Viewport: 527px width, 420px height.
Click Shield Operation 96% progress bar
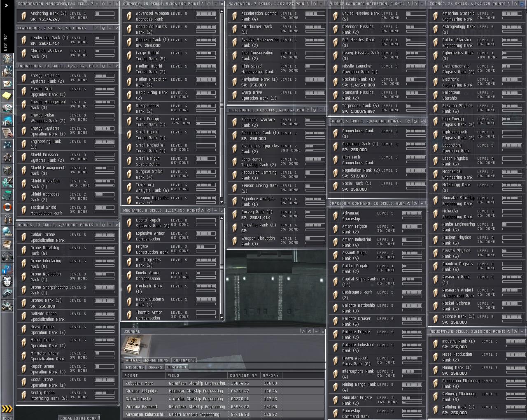(105, 185)
